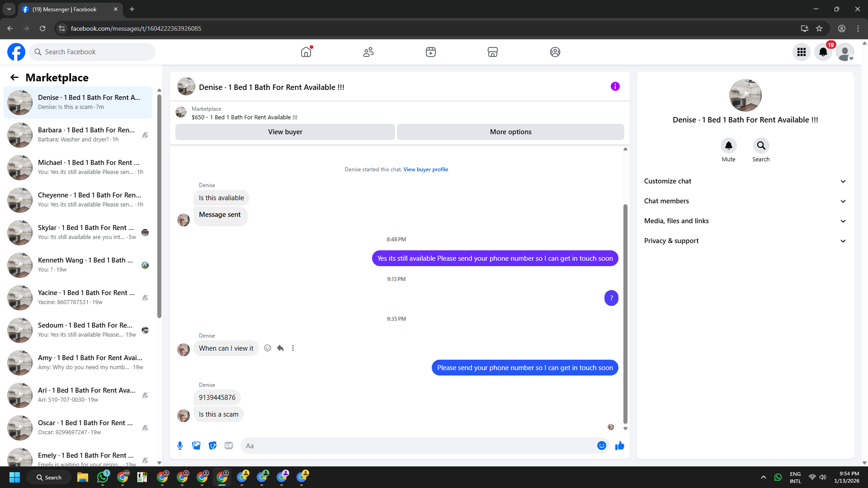This screenshot has height=488, width=868.
Task: Open the sticker picker icon
Action: click(x=212, y=446)
